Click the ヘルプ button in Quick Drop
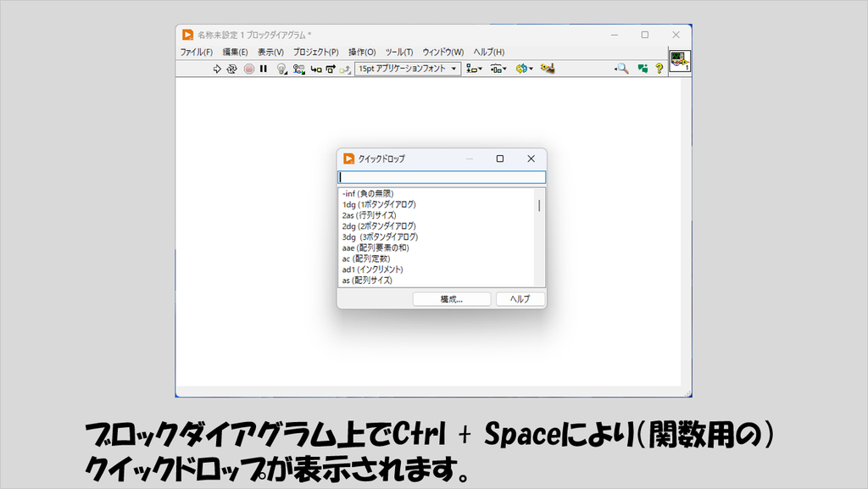Viewport: 868px width, 489px height. click(x=520, y=299)
